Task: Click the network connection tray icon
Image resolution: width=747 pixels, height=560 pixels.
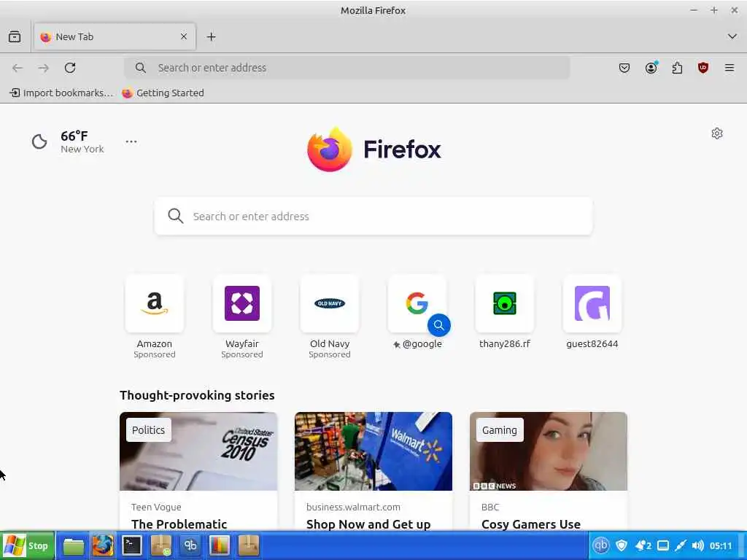Action: tap(681, 545)
